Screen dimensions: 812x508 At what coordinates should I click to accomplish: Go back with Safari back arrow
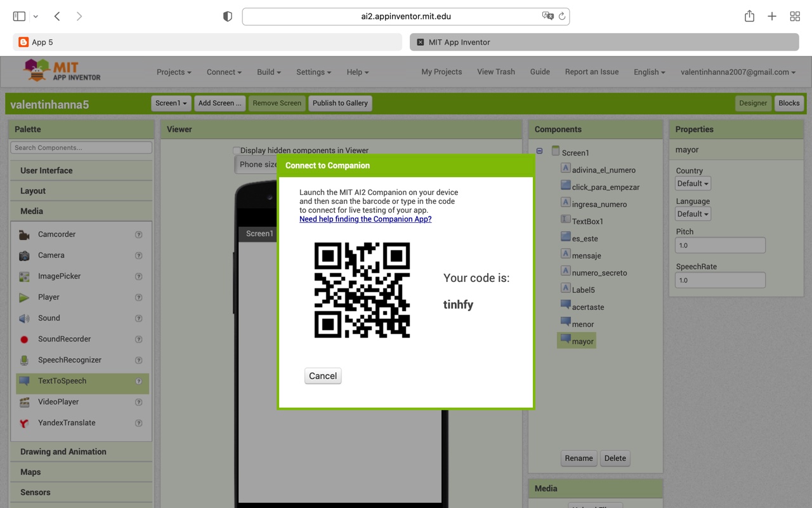click(57, 17)
